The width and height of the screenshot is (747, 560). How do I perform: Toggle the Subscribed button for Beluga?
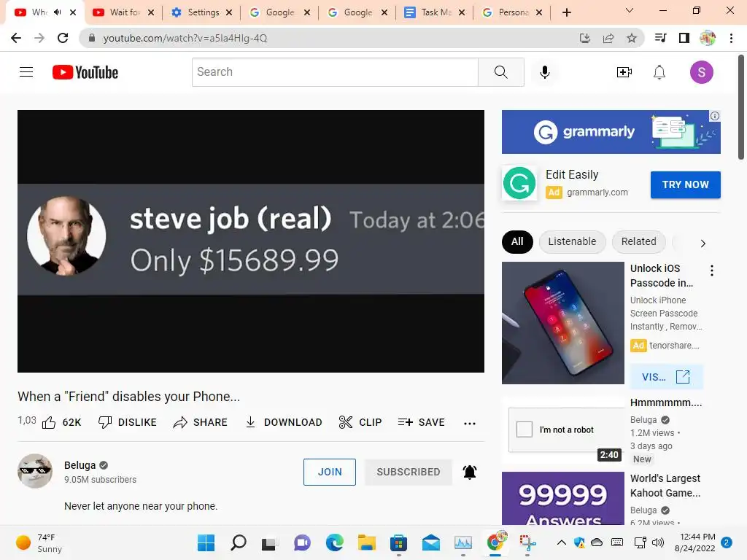pyautogui.click(x=409, y=472)
